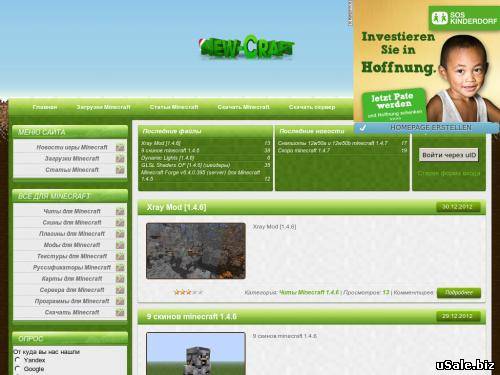Select the Yandex poll option

click(18, 360)
